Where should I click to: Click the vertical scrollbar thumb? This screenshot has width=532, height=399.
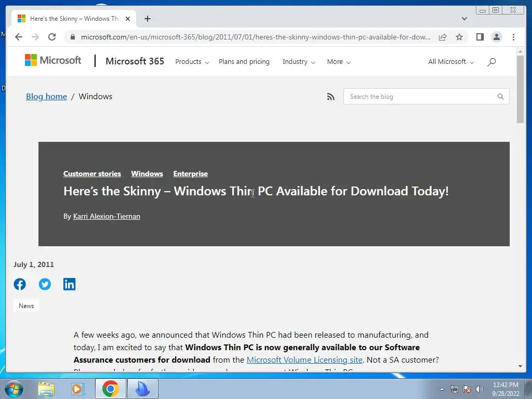point(520,89)
